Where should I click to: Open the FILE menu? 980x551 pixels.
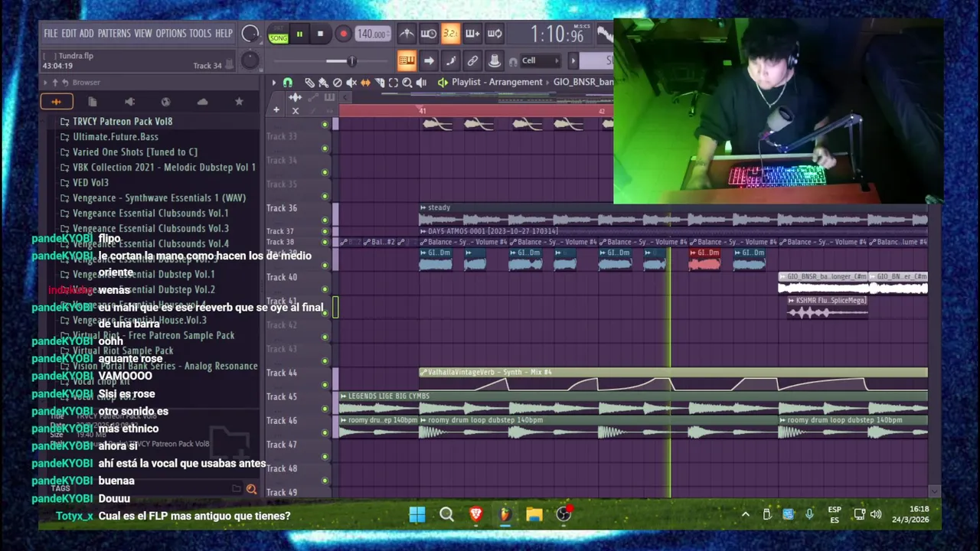click(51, 34)
